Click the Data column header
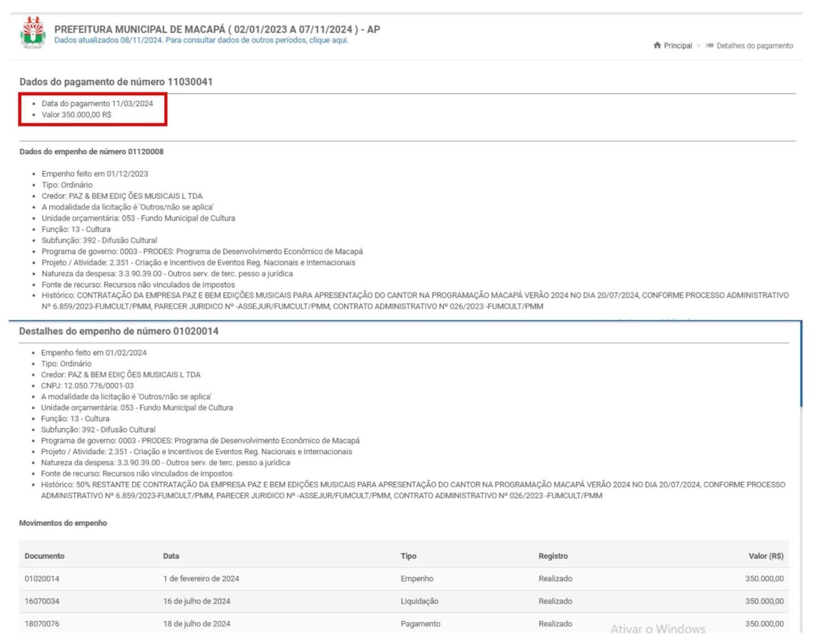 coord(171,556)
